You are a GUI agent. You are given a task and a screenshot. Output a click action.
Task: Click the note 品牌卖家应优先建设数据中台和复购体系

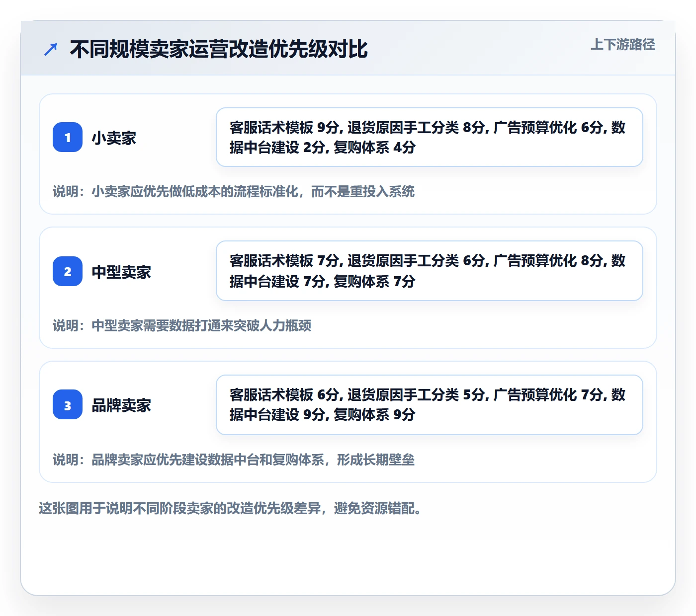[x=234, y=460]
